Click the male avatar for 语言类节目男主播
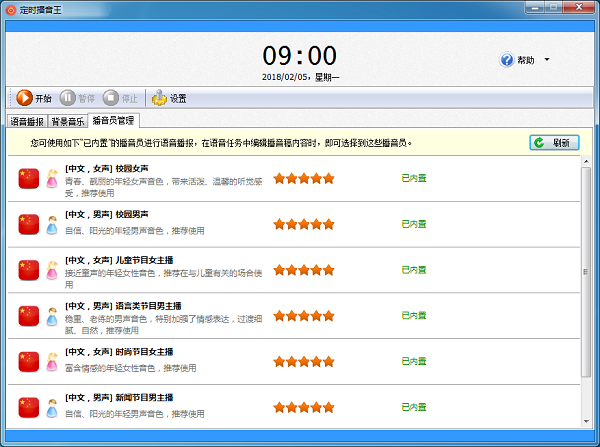600x447 pixels. point(52,316)
